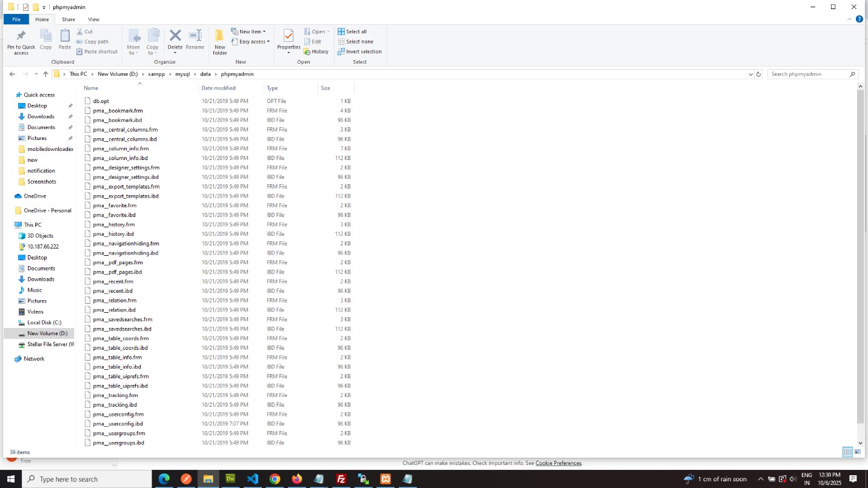This screenshot has width=868, height=488.
Task: Switch to the View ribbon tab
Action: pyautogui.click(x=93, y=19)
